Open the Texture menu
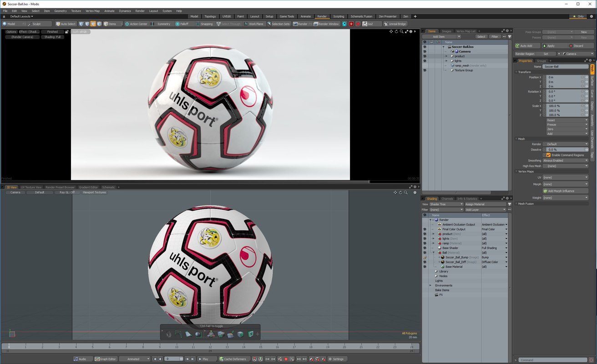This screenshot has width=597, height=364. point(76,10)
